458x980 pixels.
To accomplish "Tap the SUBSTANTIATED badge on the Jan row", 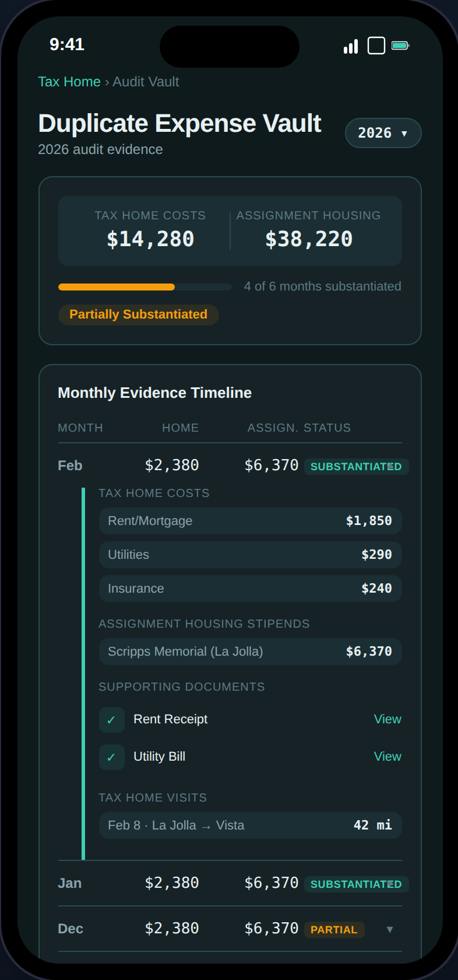I will (356, 884).
